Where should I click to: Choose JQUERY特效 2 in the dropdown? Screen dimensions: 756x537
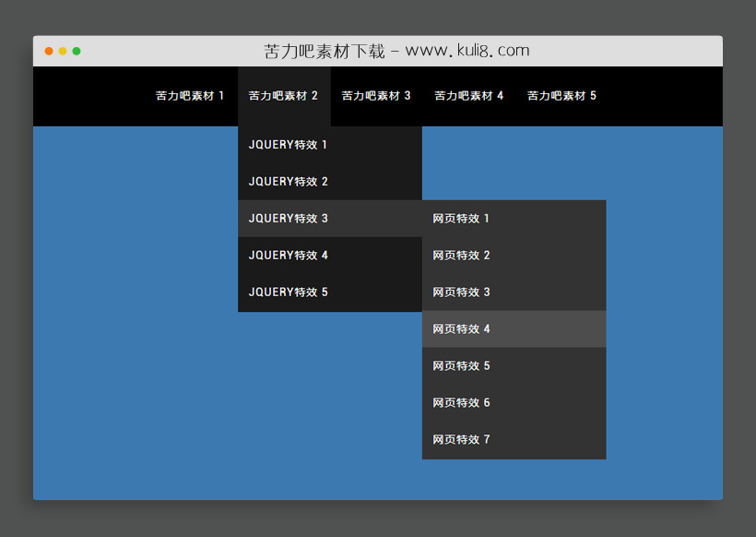(x=289, y=181)
